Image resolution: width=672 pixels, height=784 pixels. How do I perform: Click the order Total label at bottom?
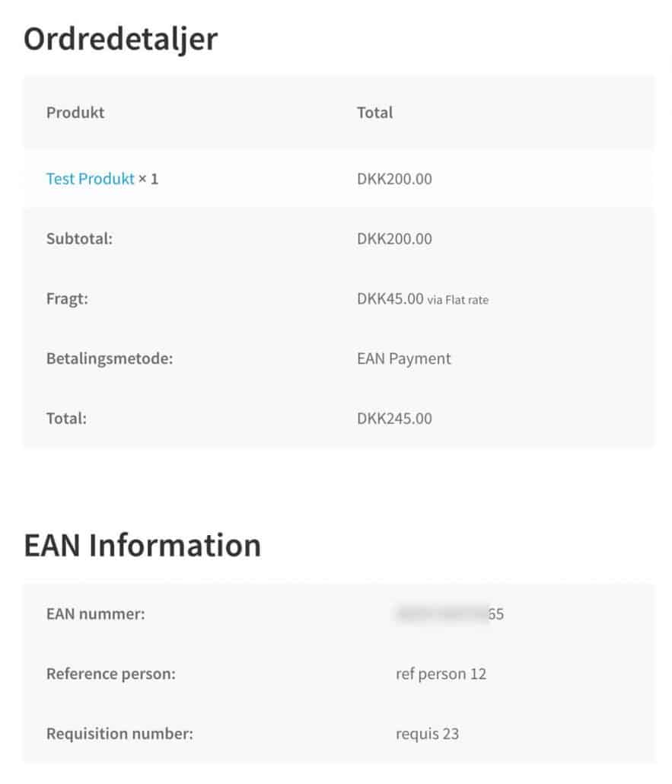(66, 419)
